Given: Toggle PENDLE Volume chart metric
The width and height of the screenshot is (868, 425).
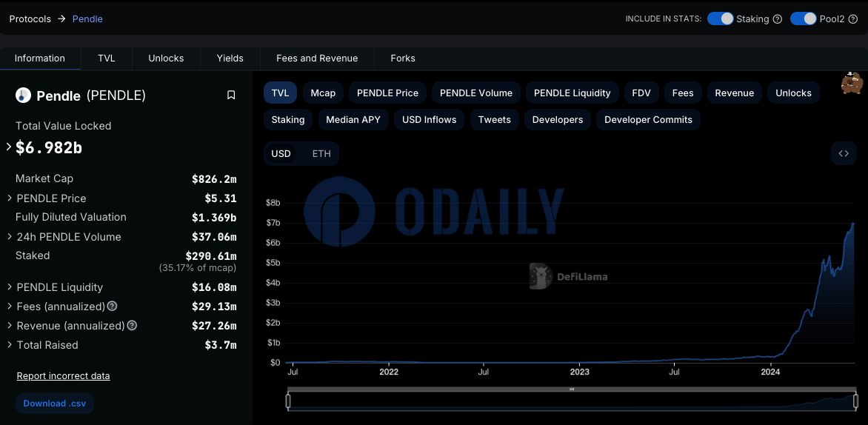Looking at the screenshot, I should 476,93.
